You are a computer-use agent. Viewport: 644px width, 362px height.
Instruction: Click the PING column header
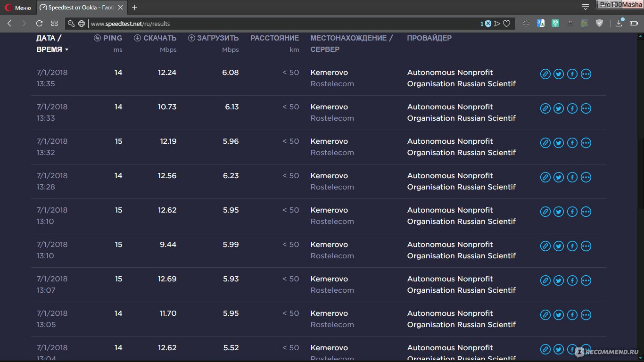point(108,38)
